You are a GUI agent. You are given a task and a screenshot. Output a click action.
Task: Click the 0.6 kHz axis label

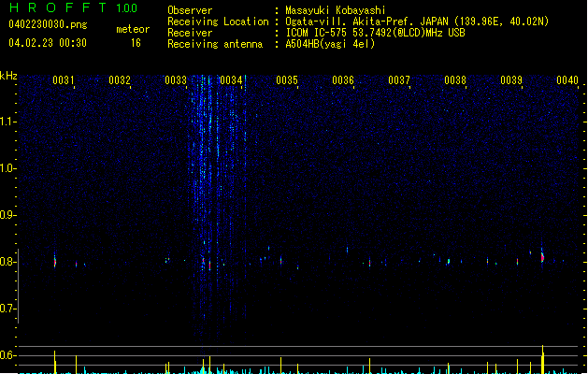(7, 355)
